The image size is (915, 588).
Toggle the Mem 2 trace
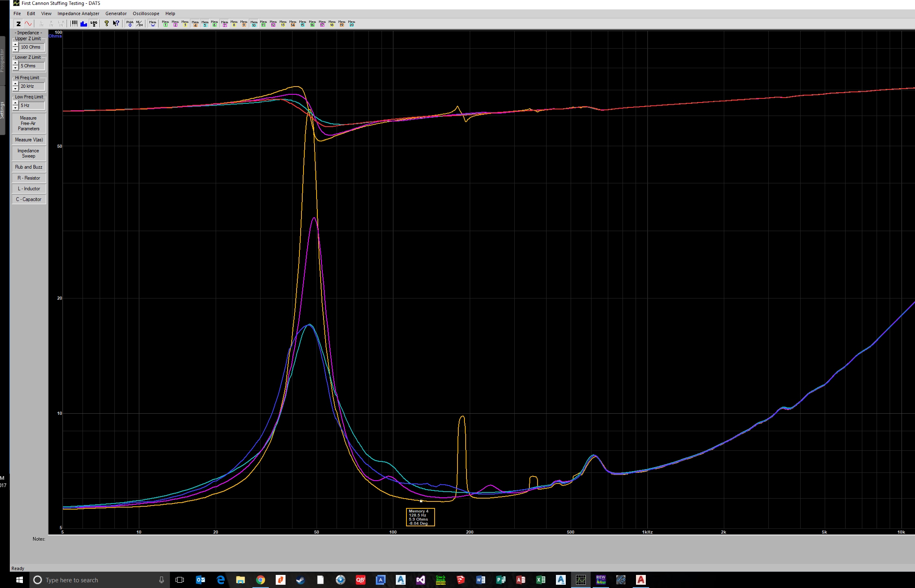[175, 24]
